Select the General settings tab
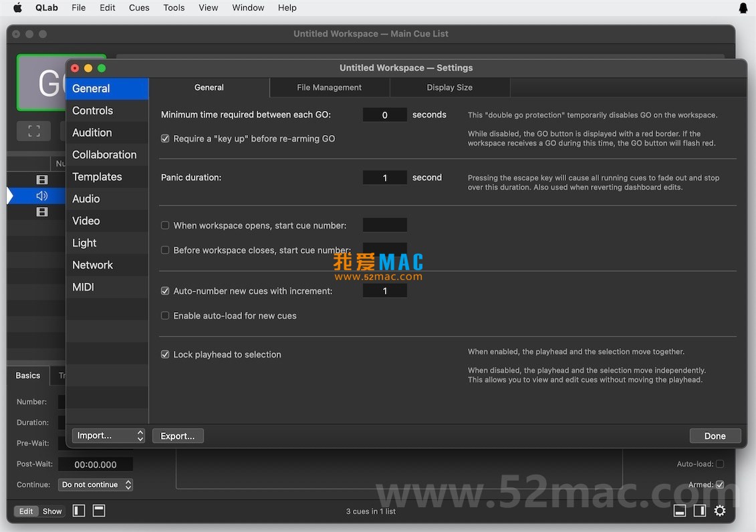This screenshot has height=532, width=756. 209,88
